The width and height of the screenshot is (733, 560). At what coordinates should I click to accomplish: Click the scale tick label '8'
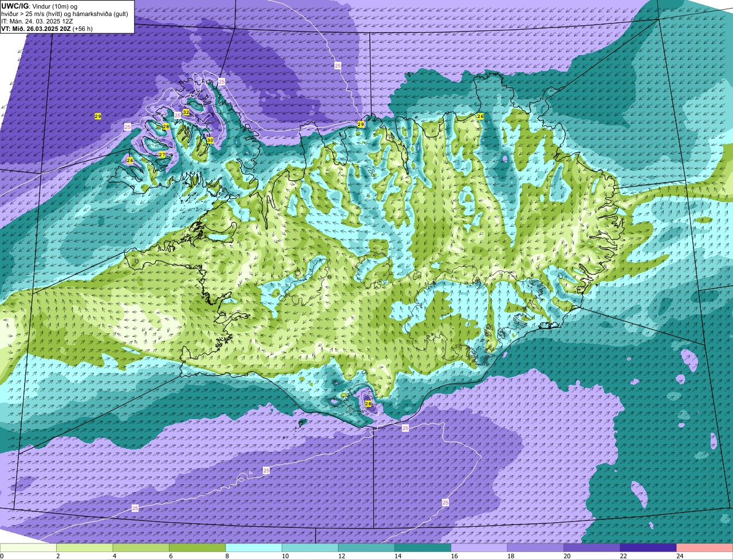(x=227, y=556)
